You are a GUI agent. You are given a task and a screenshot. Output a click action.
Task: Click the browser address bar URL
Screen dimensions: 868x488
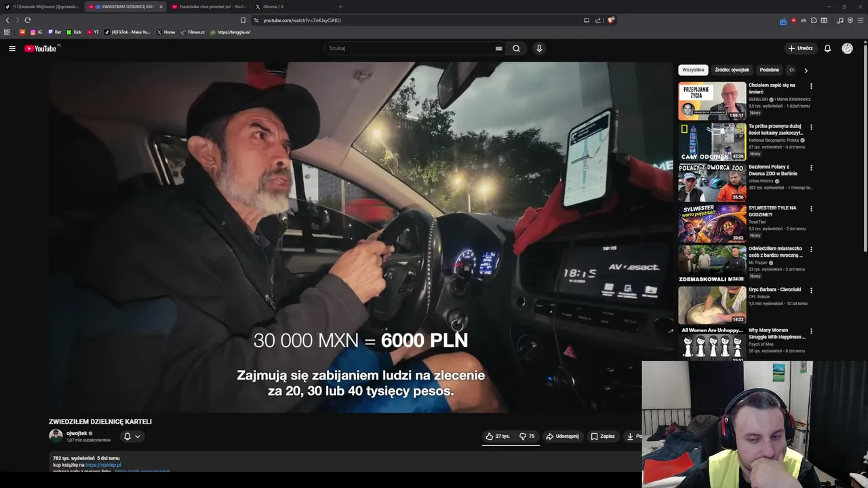302,20
